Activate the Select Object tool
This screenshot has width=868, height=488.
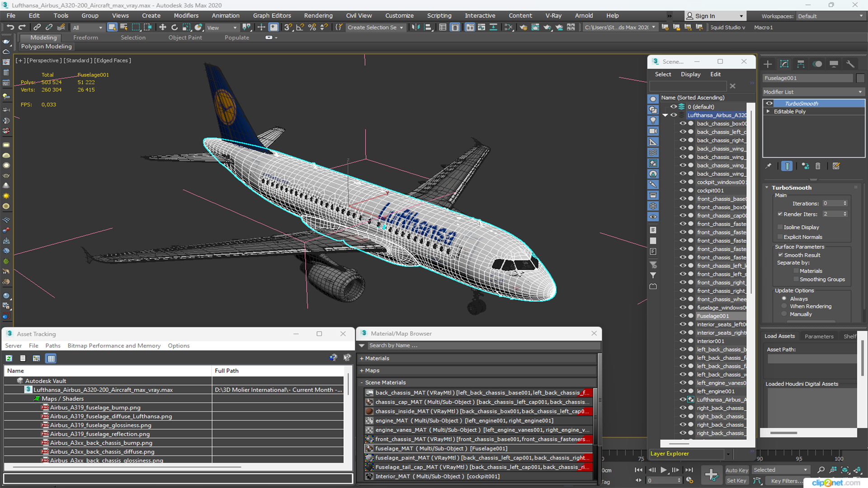pos(112,28)
